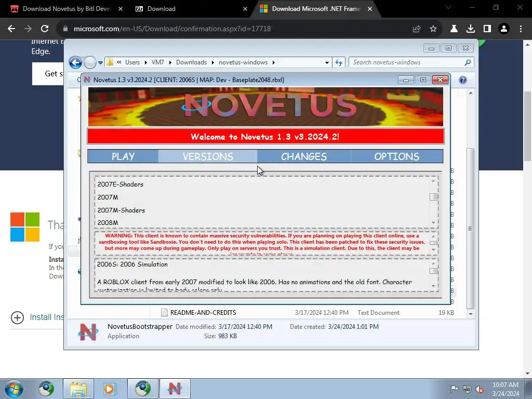Click the client list scroll down arrow
This screenshot has height=399, width=532.
click(x=433, y=222)
